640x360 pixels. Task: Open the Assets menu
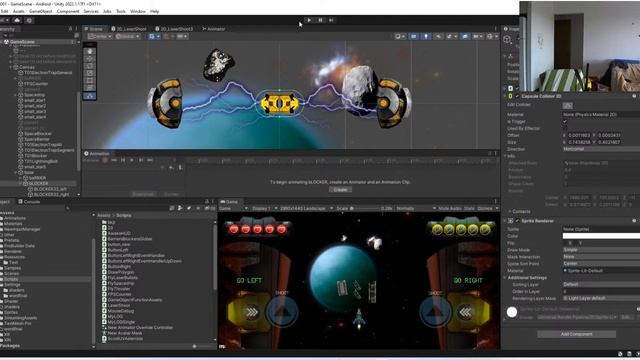point(18,11)
